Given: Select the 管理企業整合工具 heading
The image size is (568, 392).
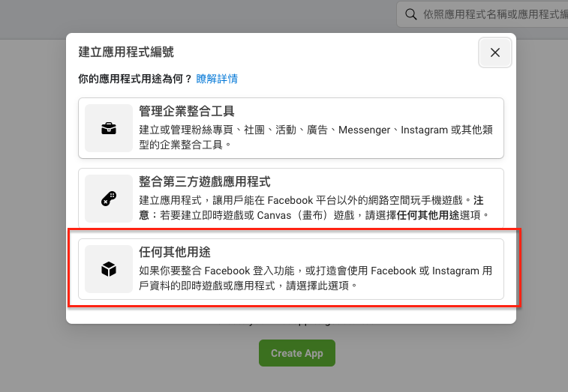Looking at the screenshot, I should pos(187,111).
